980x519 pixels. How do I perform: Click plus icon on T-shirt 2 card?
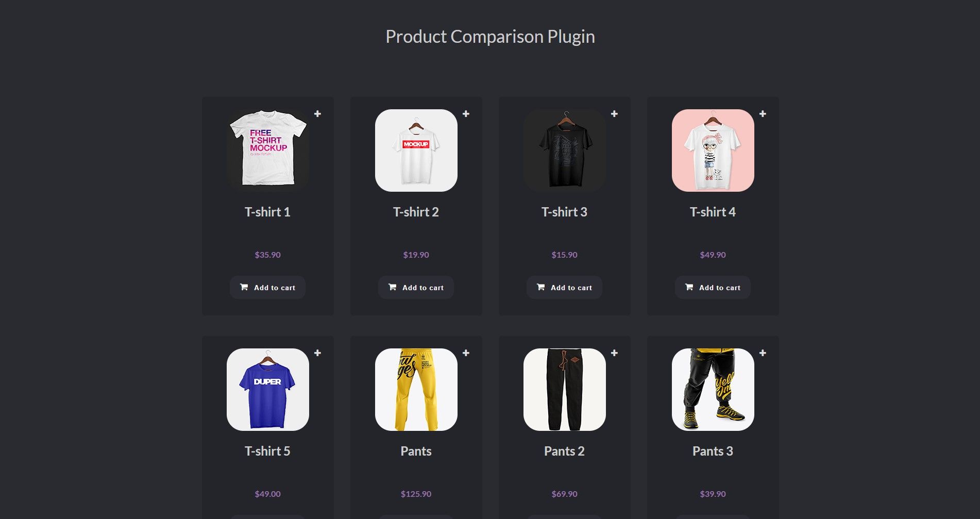pyautogui.click(x=466, y=114)
